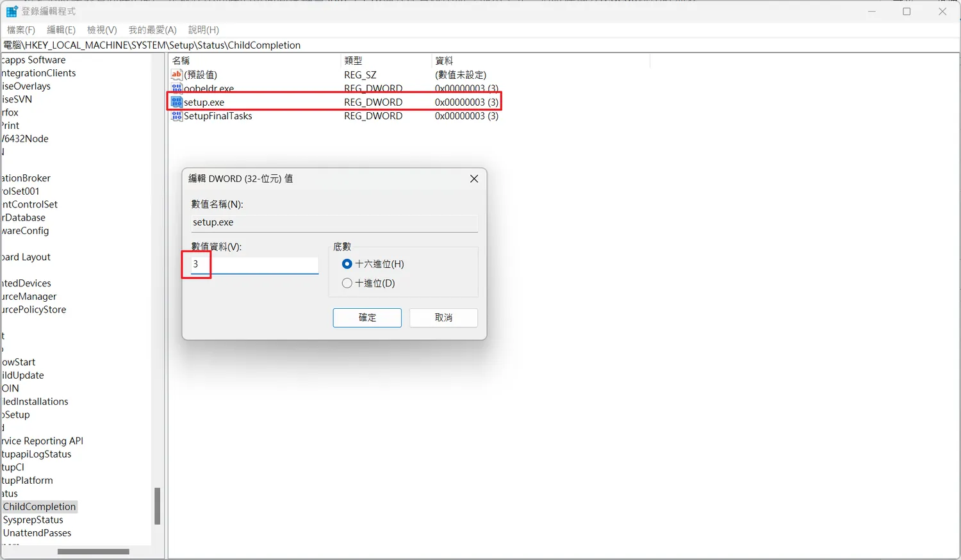
Task: Open the 檢視(V) menu
Action: (102, 30)
